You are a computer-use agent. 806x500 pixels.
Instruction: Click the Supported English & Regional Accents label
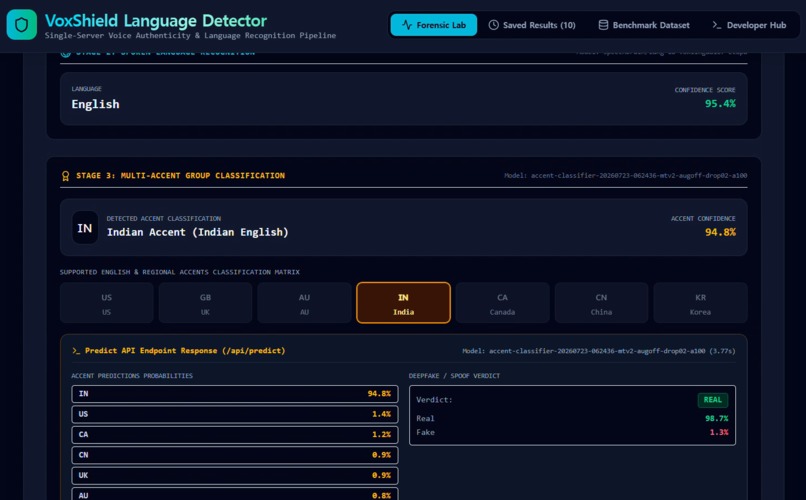click(179, 272)
